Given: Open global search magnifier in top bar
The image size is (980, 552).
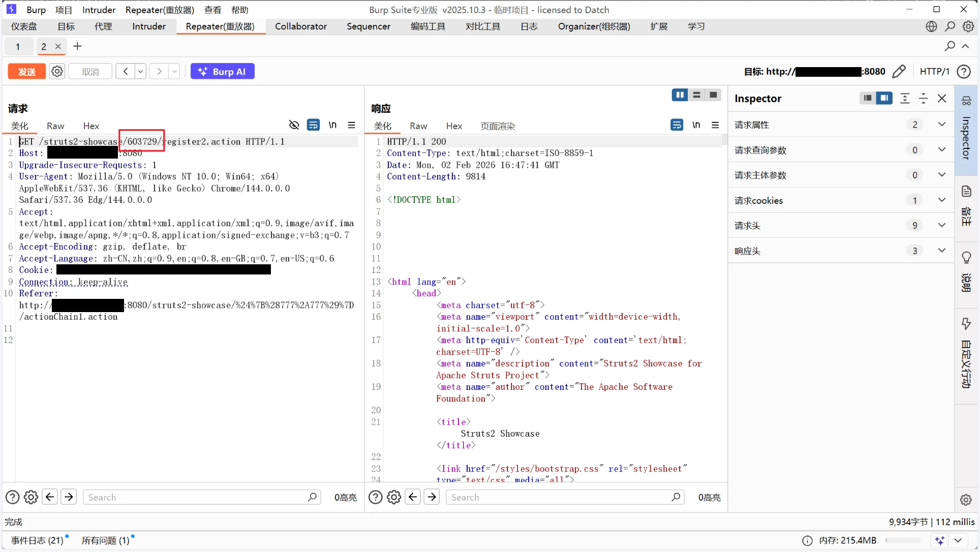Looking at the screenshot, I should pyautogui.click(x=950, y=26).
